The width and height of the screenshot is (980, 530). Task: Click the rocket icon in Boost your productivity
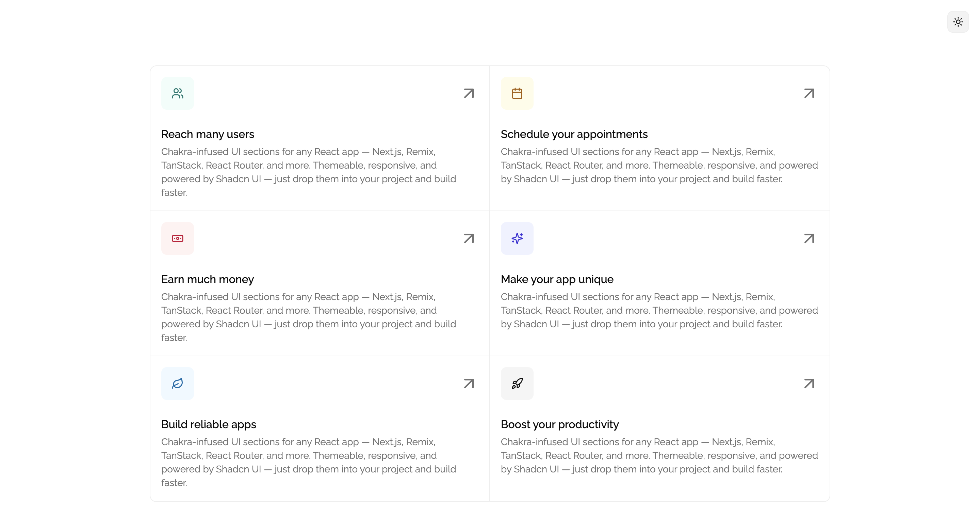(517, 384)
